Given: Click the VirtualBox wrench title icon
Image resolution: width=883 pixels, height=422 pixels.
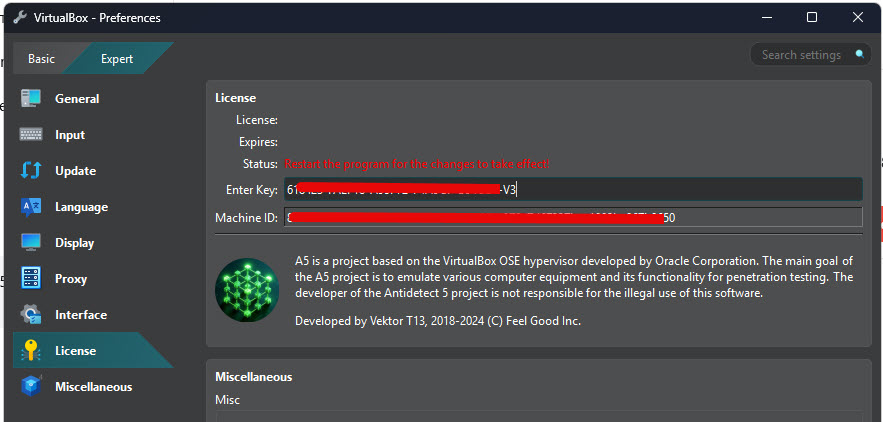Looking at the screenshot, I should pos(19,17).
